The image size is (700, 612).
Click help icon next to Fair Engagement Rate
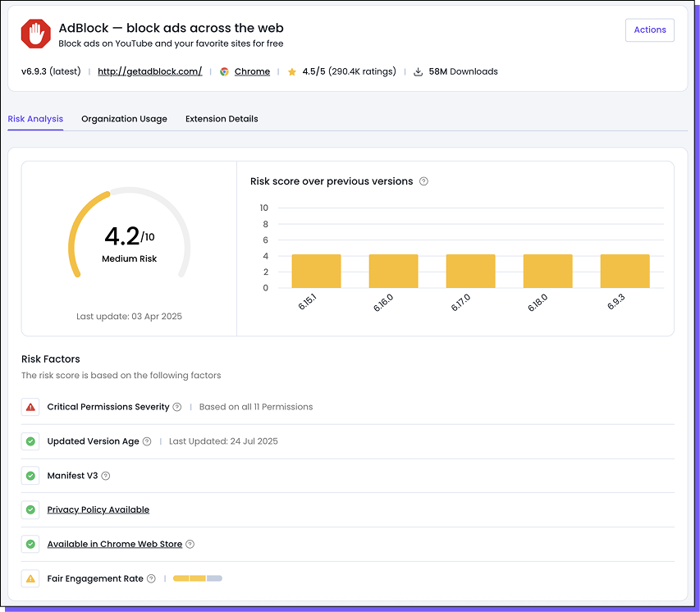tap(151, 578)
